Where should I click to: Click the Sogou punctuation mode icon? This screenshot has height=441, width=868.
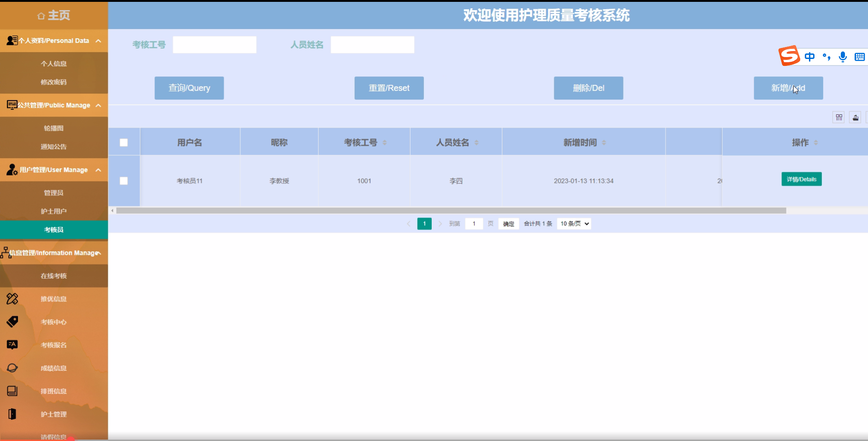pos(826,57)
